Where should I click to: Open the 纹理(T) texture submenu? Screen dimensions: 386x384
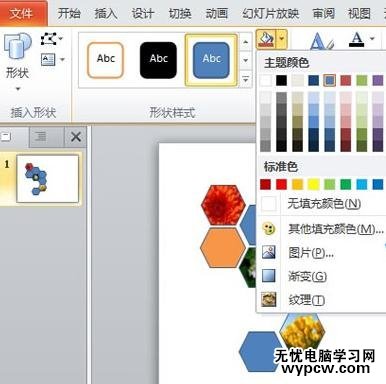pyautogui.click(x=322, y=300)
